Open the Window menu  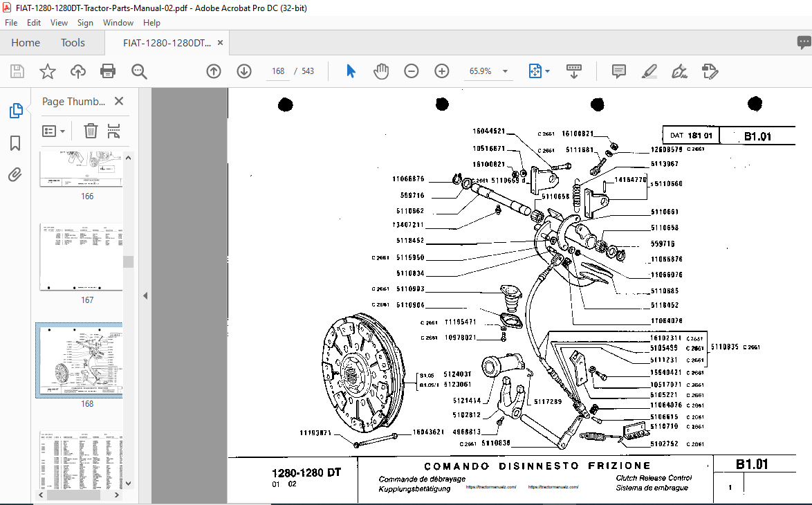118,23
